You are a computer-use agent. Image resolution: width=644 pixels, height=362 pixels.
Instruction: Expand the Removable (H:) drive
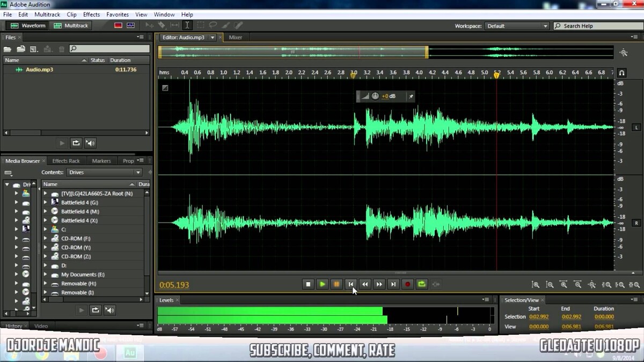46,284
